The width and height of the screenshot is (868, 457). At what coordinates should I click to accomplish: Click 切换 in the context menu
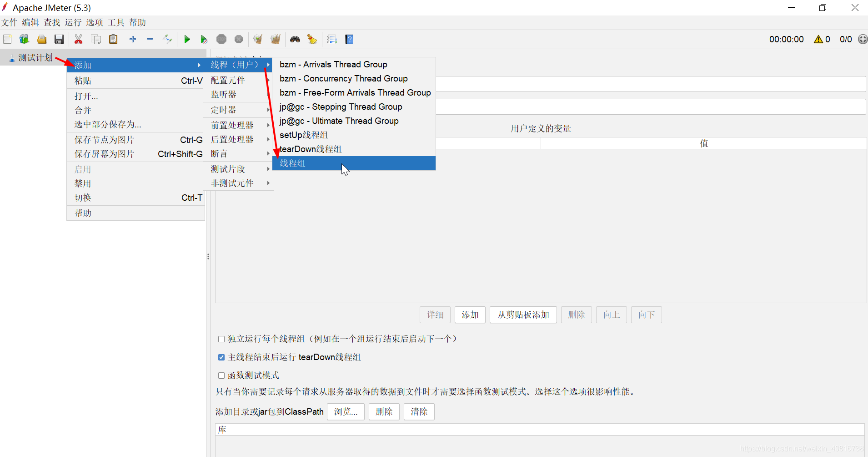(x=135, y=198)
